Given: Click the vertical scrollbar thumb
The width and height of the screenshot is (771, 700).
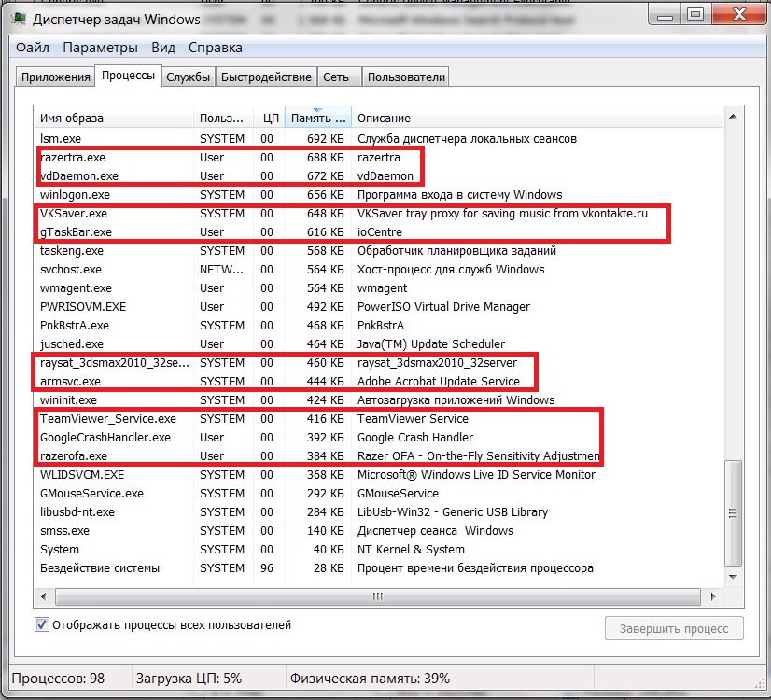Looking at the screenshot, I should (x=733, y=513).
